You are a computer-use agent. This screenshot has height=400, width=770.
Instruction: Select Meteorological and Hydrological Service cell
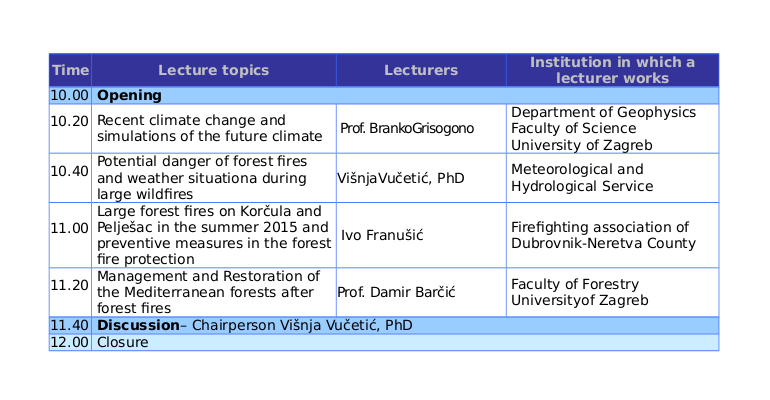click(x=577, y=178)
